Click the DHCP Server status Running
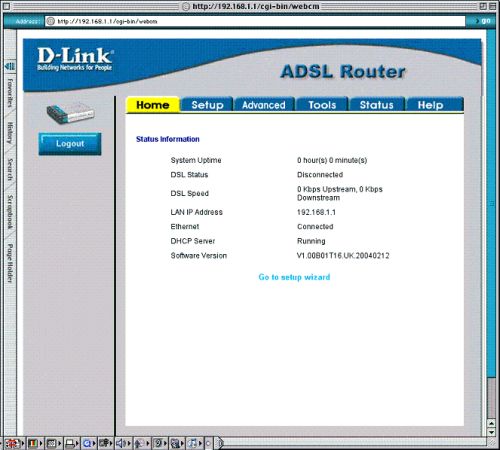The image size is (500, 450). coord(311,241)
